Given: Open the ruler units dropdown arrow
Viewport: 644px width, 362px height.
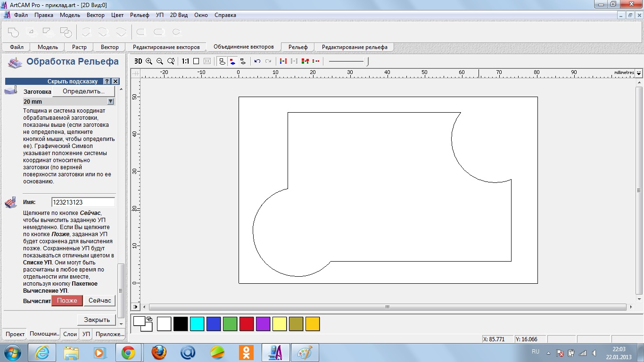Looking at the screenshot, I should point(639,73).
